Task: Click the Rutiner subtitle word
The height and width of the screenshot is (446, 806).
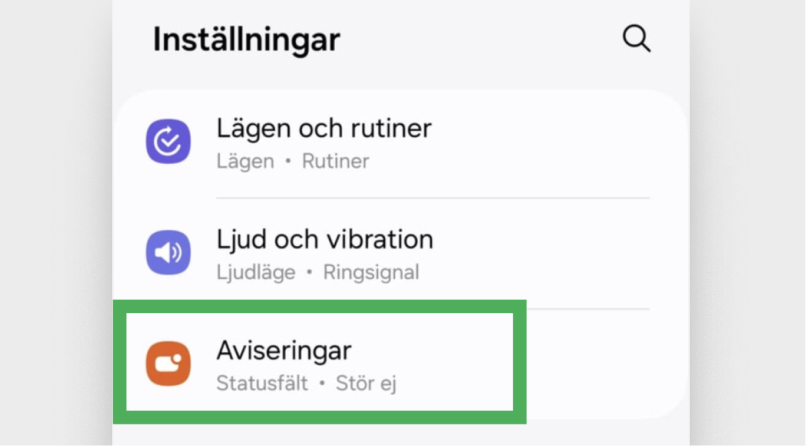Action: (335, 161)
